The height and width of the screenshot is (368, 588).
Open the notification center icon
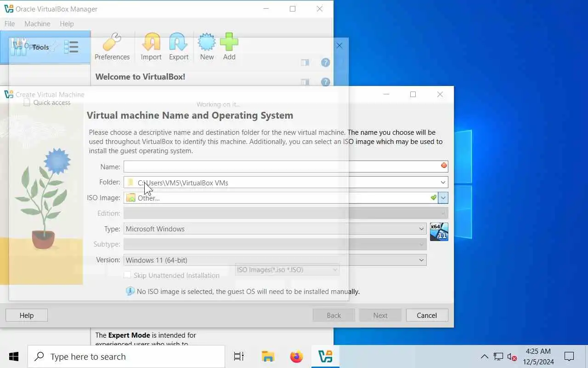click(569, 356)
